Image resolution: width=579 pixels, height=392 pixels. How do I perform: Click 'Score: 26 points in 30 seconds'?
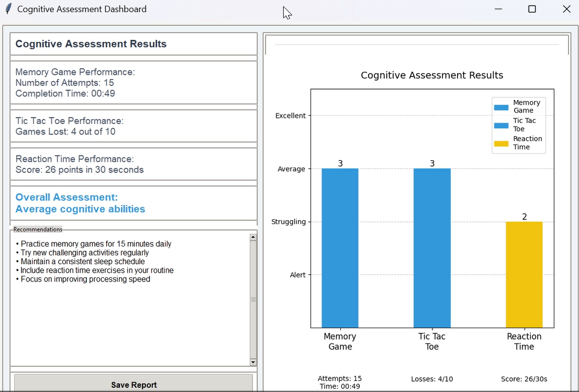click(x=80, y=170)
